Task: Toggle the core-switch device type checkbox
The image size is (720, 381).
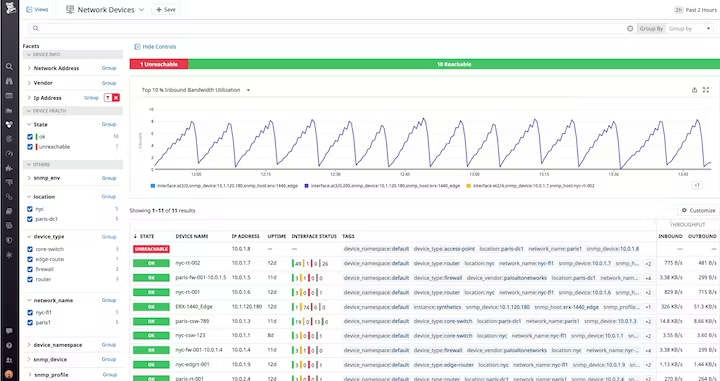Action: [30, 249]
